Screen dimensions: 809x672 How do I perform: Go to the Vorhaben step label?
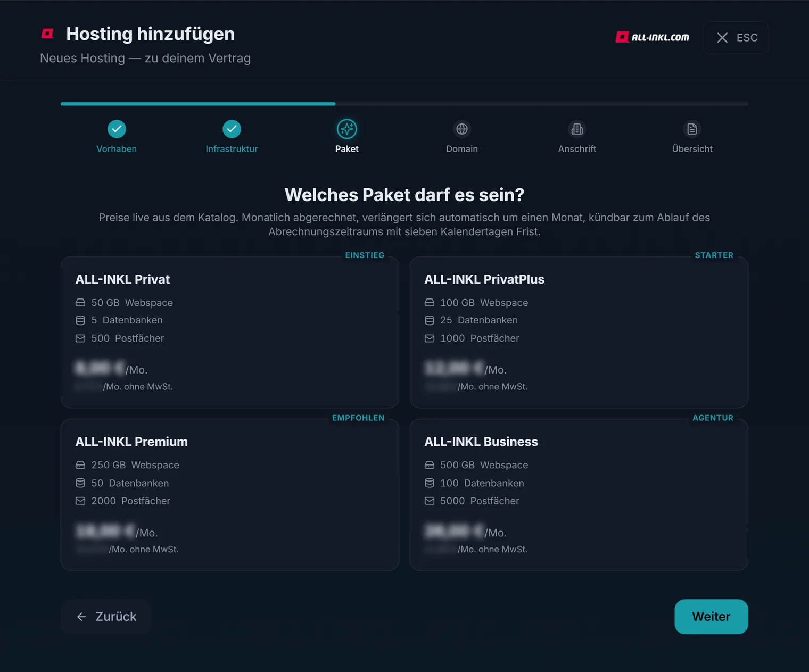click(x=117, y=149)
